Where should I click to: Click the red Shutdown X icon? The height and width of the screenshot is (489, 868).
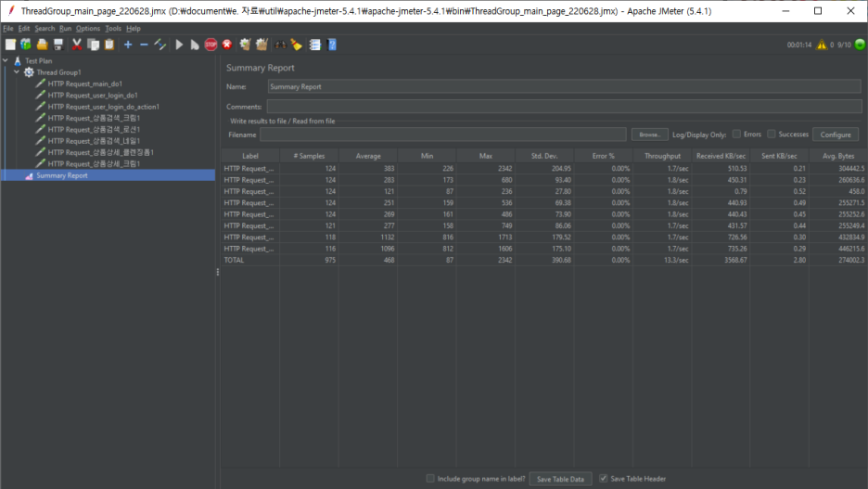coord(227,45)
